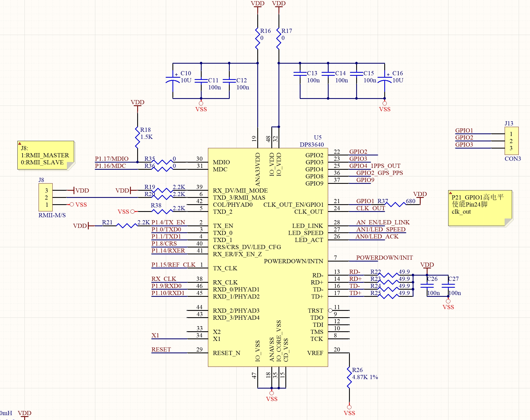Viewport: 530px width, 420px height.
Task: Select resistor R38 2.2K symbol
Action: (x=163, y=211)
